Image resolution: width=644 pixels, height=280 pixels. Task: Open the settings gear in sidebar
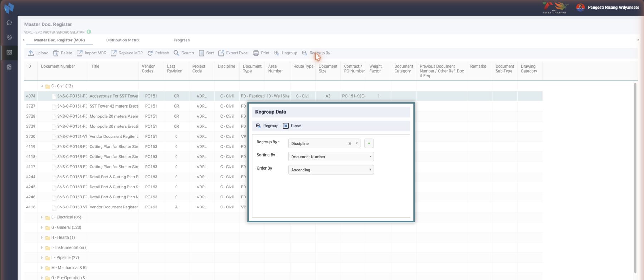coord(9,37)
